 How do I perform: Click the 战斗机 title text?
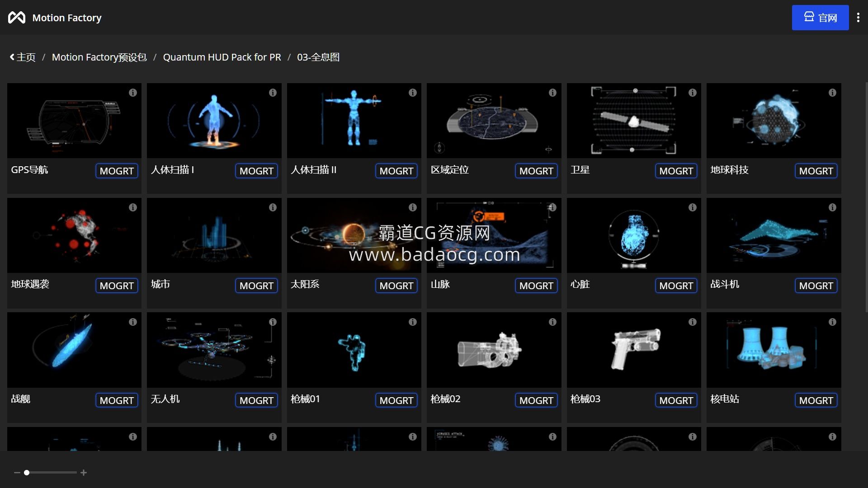pyautogui.click(x=725, y=284)
